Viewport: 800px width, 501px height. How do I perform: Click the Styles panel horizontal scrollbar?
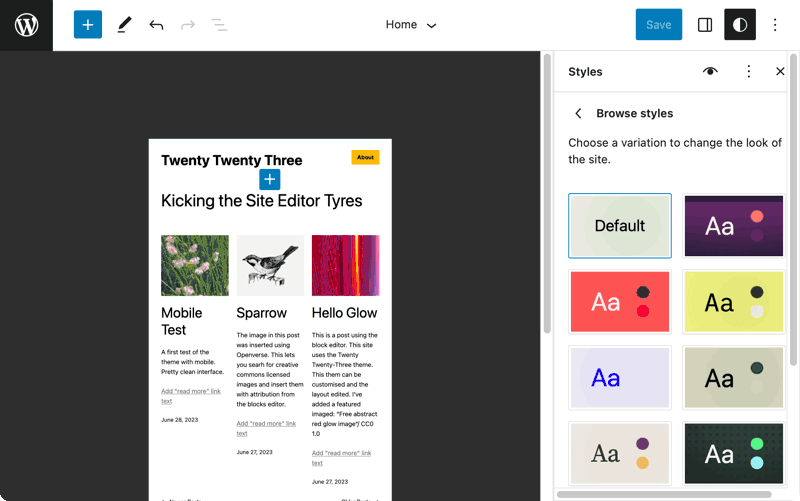point(664,494)
